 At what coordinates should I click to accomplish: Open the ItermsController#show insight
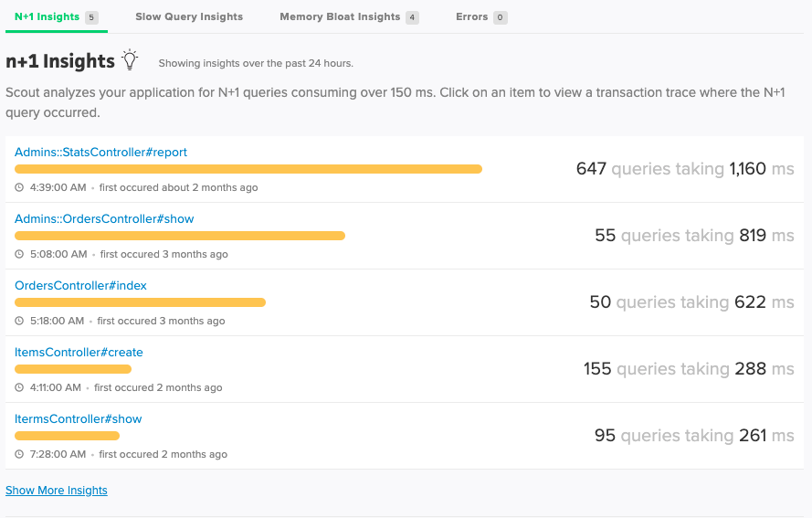point(79,419)
